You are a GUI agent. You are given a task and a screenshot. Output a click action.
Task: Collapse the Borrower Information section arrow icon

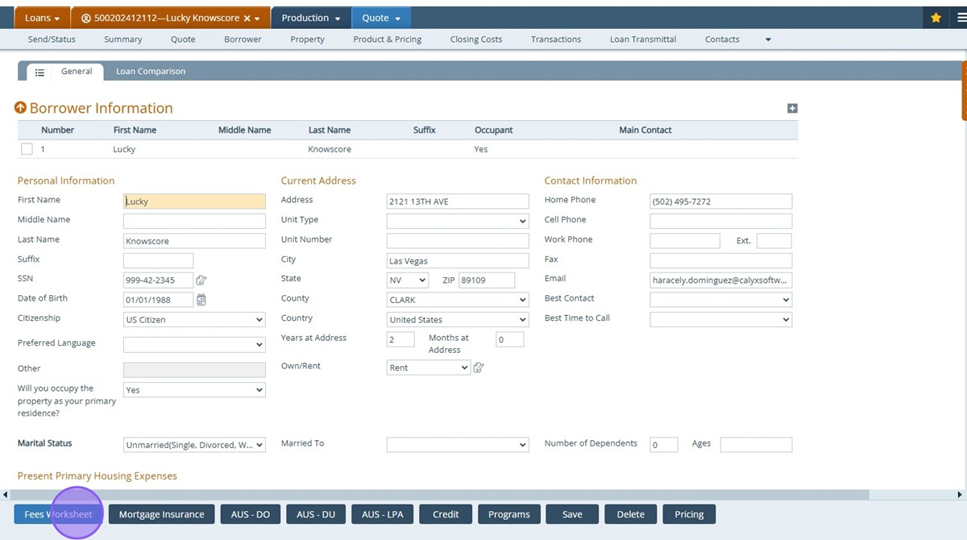tap(20, 108)
